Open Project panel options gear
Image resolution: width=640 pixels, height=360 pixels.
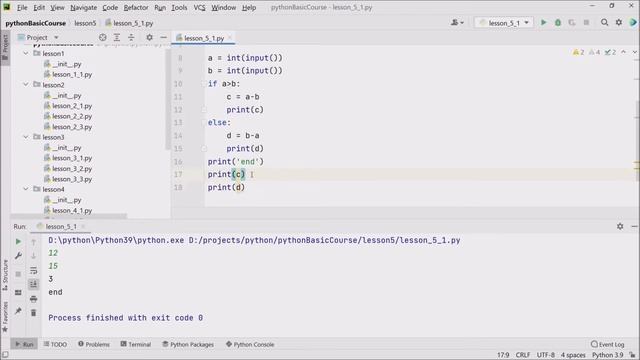149,38
